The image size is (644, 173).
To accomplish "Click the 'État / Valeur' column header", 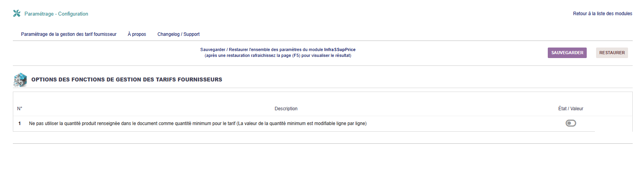I will click(x=570, y=109).
